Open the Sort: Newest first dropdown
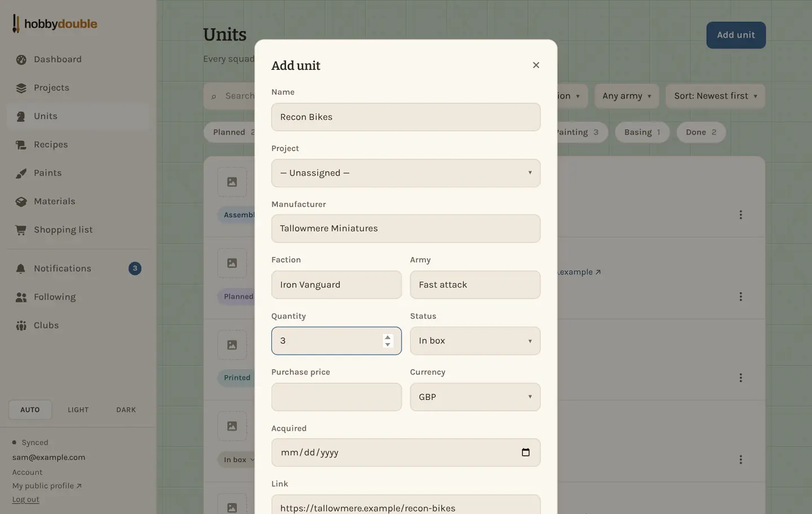 (x=716, y=96)
